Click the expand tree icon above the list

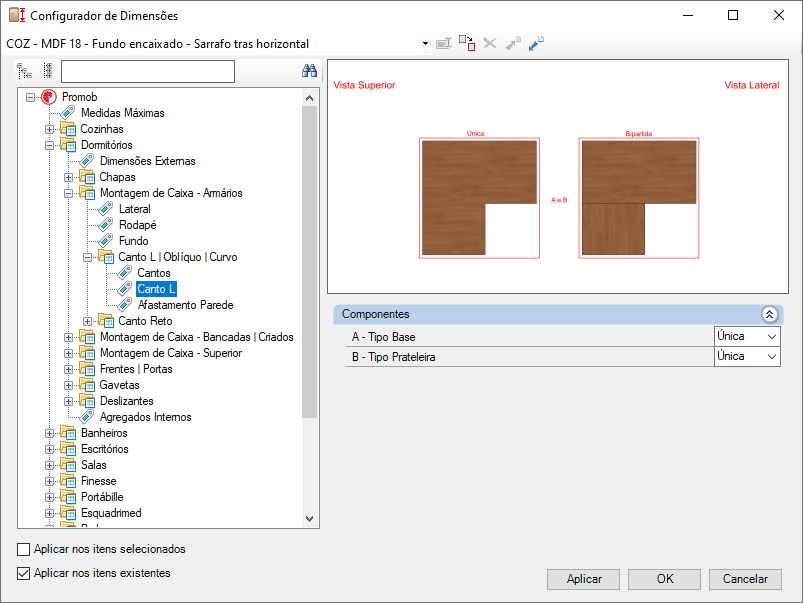click(25, 72)
